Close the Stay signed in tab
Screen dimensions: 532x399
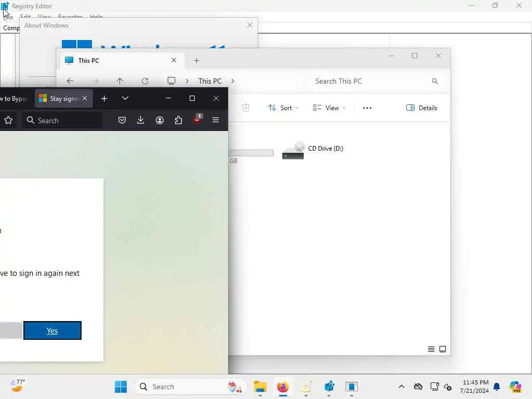[x=85, y=98]
